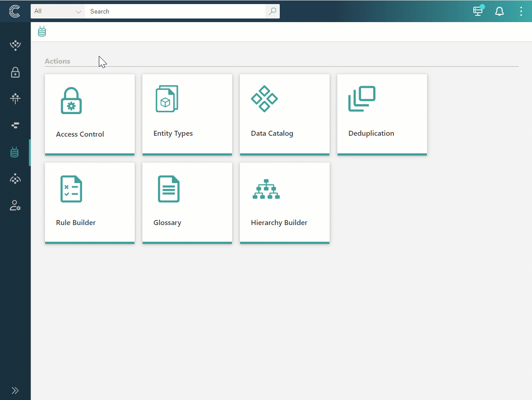Open the Deduplication tool
Viewport: 532px width, 400px height.
click(x=382, y=114)
